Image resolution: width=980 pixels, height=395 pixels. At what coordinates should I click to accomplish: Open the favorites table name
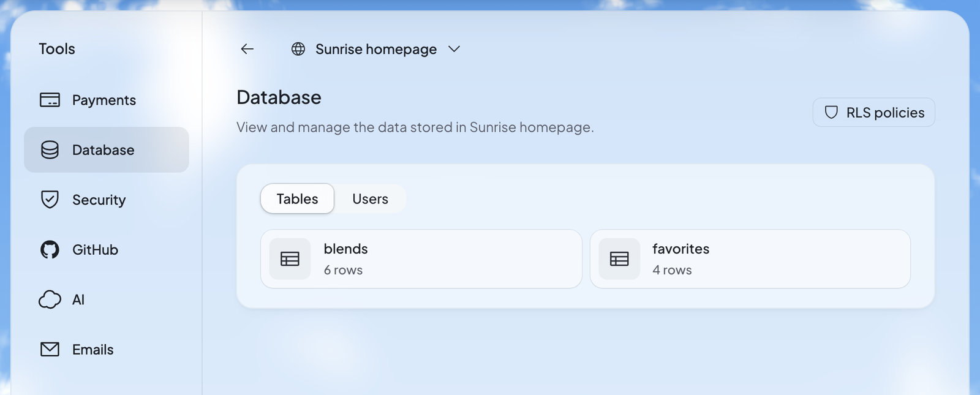click(x=680, y=249)
